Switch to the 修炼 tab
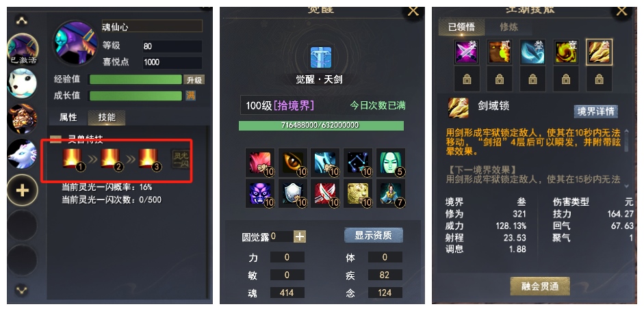 tap(509, 27)
